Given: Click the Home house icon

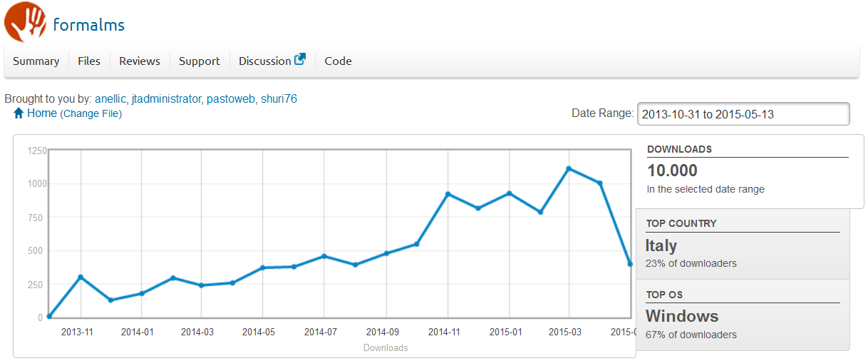Looking at the screenshot, I should click(x=19, y=113).
